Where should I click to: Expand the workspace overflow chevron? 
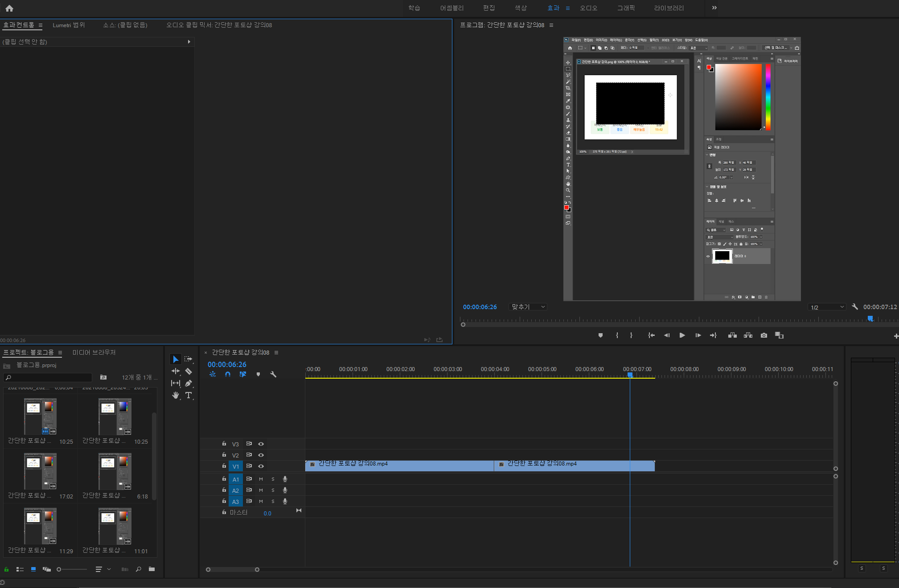[714, 8]
